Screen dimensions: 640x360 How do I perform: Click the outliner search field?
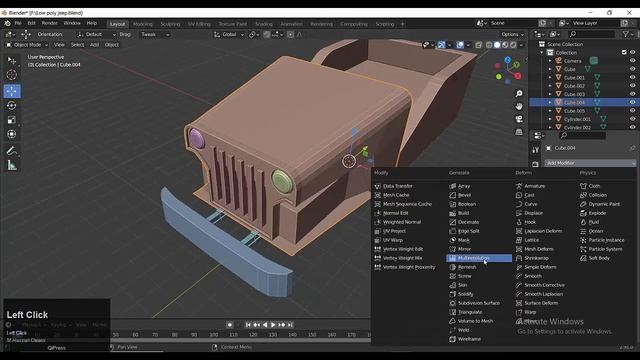tap(591, 34)
